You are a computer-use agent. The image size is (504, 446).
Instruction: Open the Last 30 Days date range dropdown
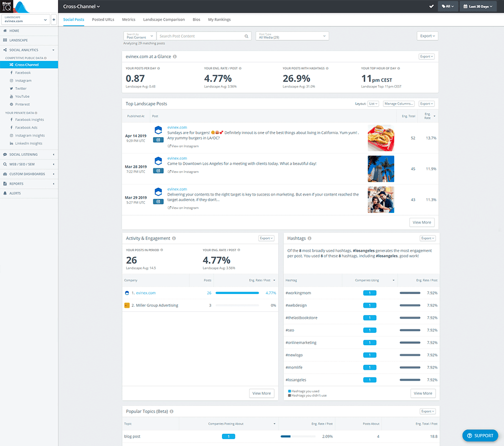[478, 6]
